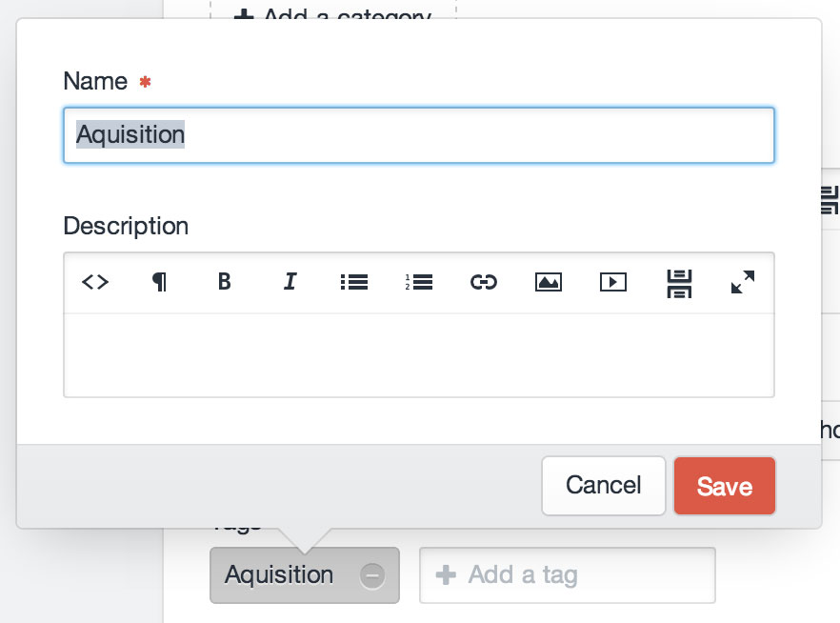The image size is (840, 623).
Task: Insert an unordered bullet list
Action: (353, 282)
